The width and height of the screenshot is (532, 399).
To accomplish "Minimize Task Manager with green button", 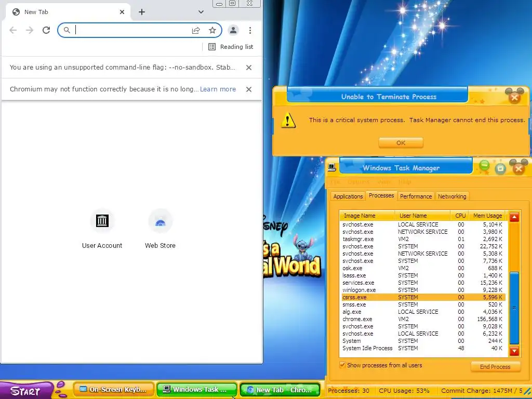I will tap(485, 166).
